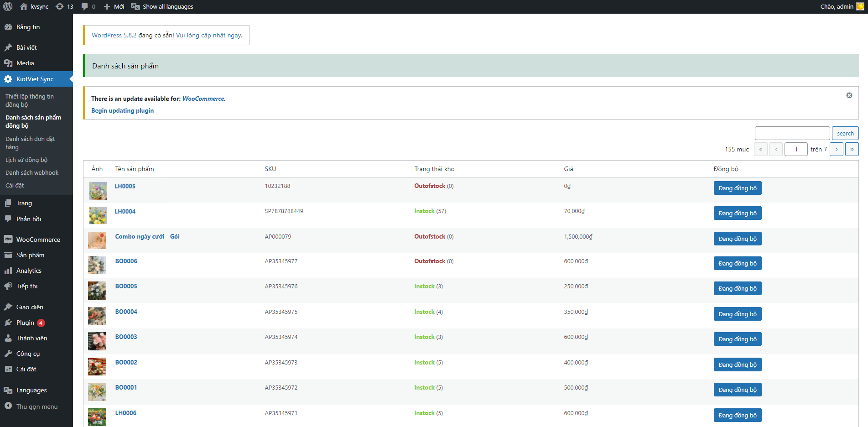Collapse sidebar with Thu gọn menu
The width and height of the screenshot is (868, 427).
point(36,406)
